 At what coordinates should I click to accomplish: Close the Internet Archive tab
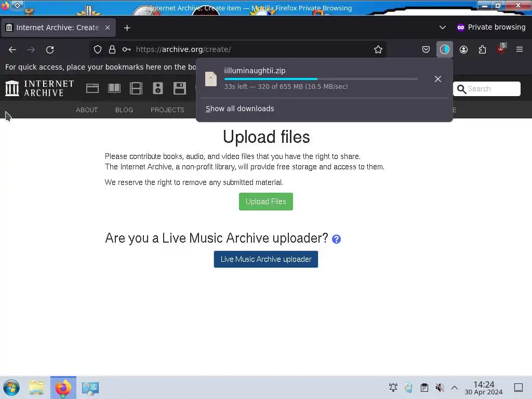[x=108, y=28]
